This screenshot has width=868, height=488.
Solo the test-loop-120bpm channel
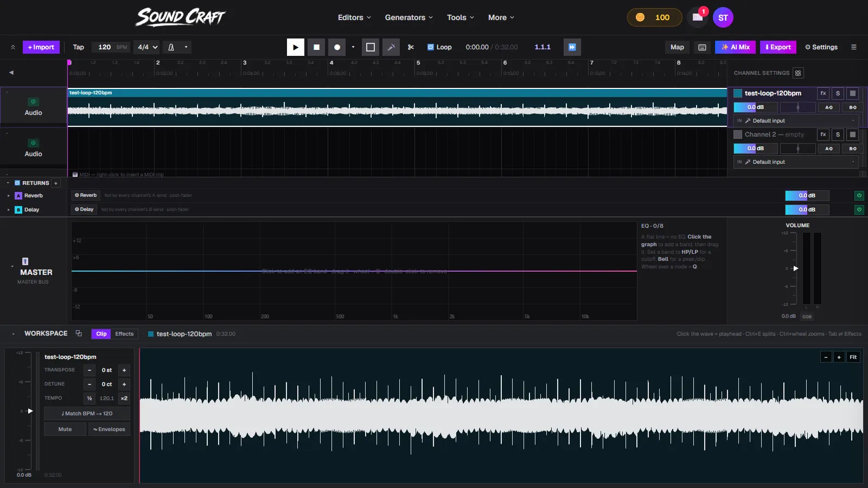(838, 93)
